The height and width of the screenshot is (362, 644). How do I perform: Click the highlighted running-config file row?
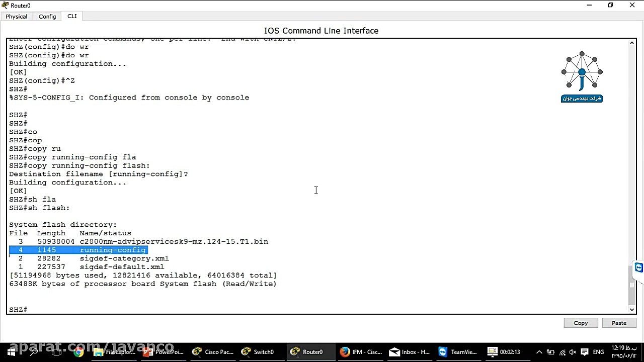point(78,250)
